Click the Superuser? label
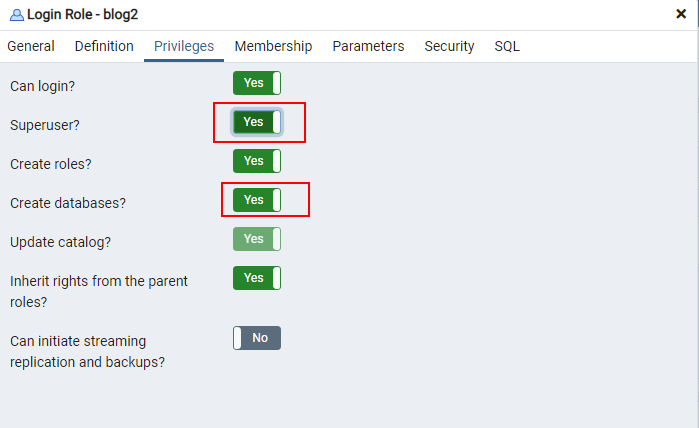This screenshot has height=428, width=699. pos(45,125)
